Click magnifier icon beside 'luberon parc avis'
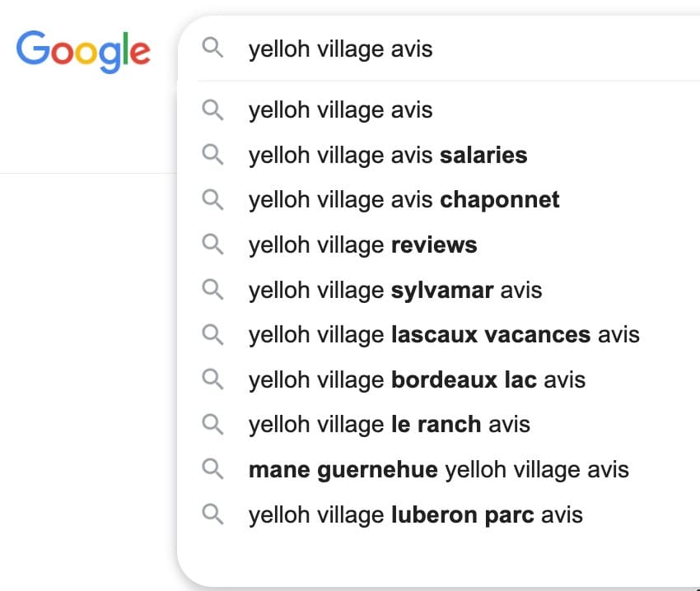 tap(212, 515)
